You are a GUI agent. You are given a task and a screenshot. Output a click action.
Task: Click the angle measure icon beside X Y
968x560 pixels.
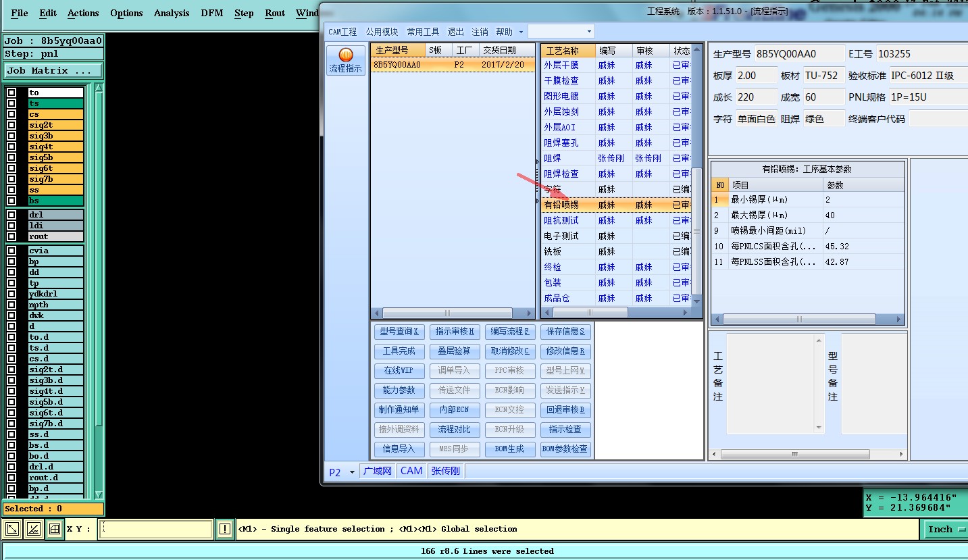click(33, 529)
